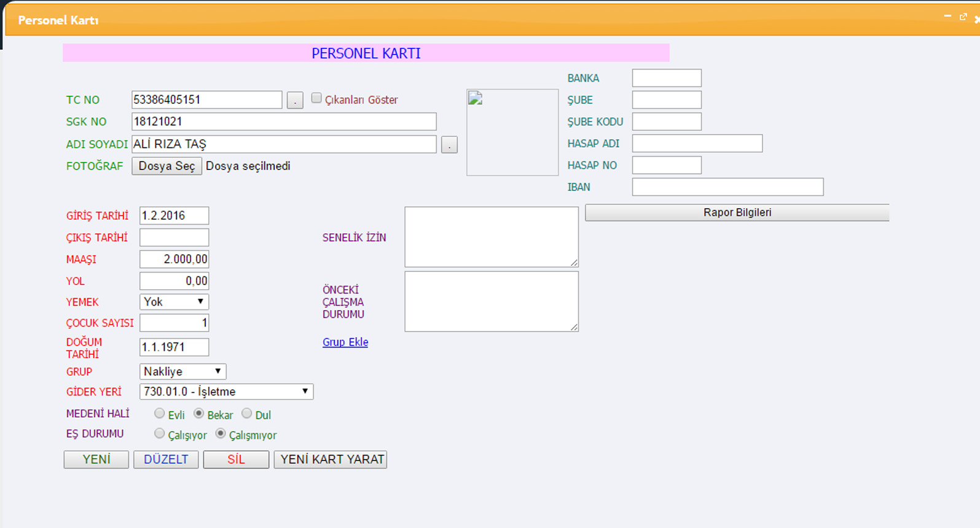Viewport: 980px width, 528px height.
Task: Click the lookup button next to ADI SOYADI
Action: (449, 145)
